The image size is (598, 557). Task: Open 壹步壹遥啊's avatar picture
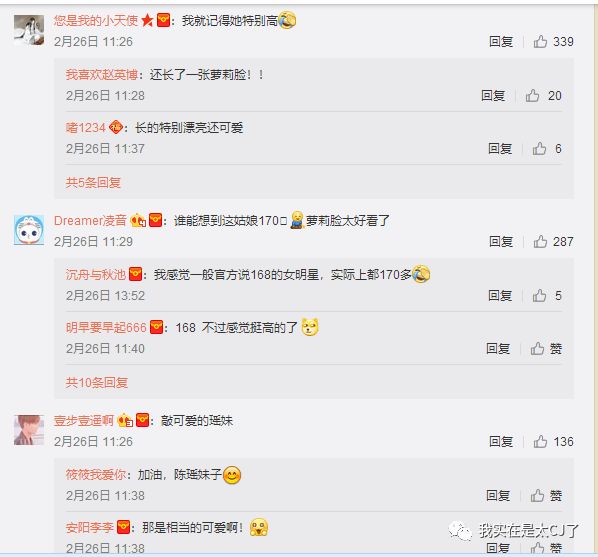coord(29,430)
